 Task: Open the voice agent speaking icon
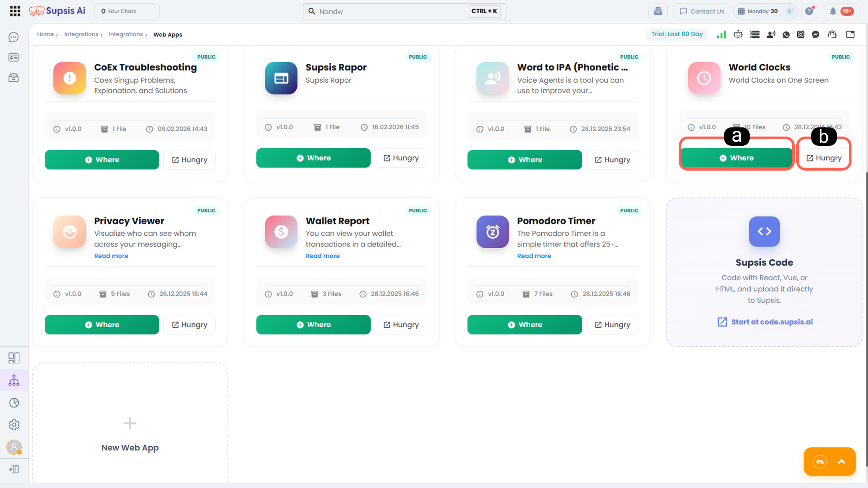click(771, 34)
